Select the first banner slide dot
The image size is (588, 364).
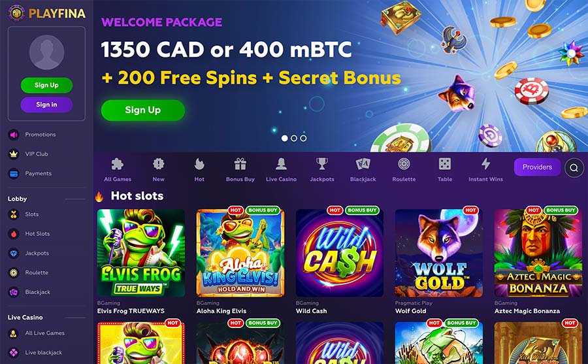coord(285,138)
